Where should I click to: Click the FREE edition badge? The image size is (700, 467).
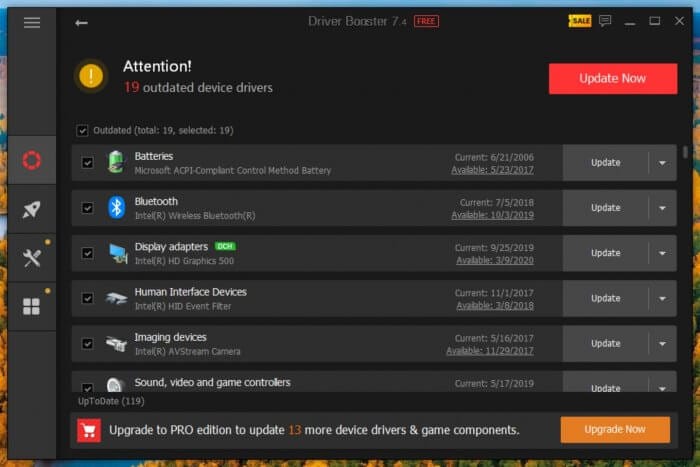pyautogui.click(x=426, y=21)
